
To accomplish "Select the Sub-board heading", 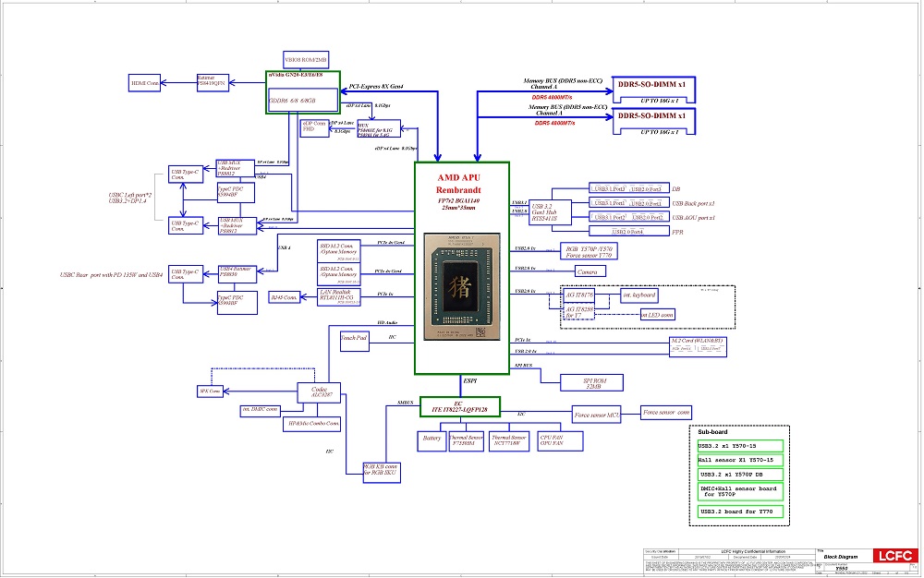I will click(x=712, y=431).
